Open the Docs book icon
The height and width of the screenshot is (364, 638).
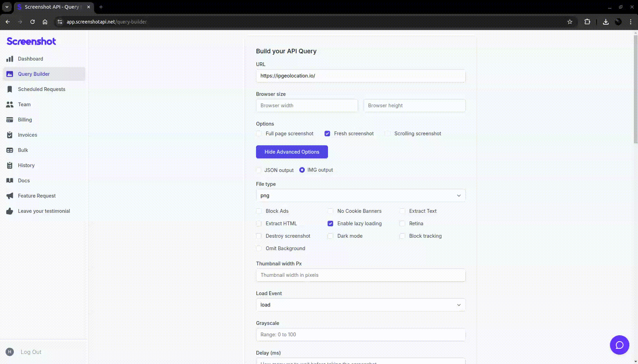click(x=10, y=181)
